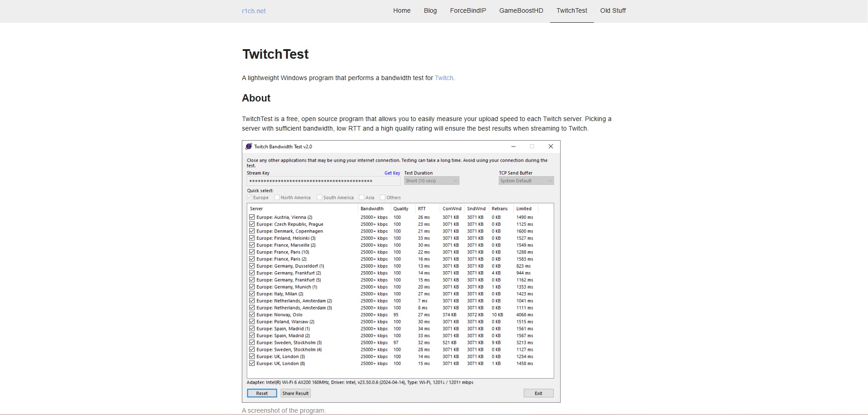The width and height of the screenshot is (868, 415).
Task: Uncheck Europe: Spain, Madrid (2) server
Action: click(x=252, y=335)
